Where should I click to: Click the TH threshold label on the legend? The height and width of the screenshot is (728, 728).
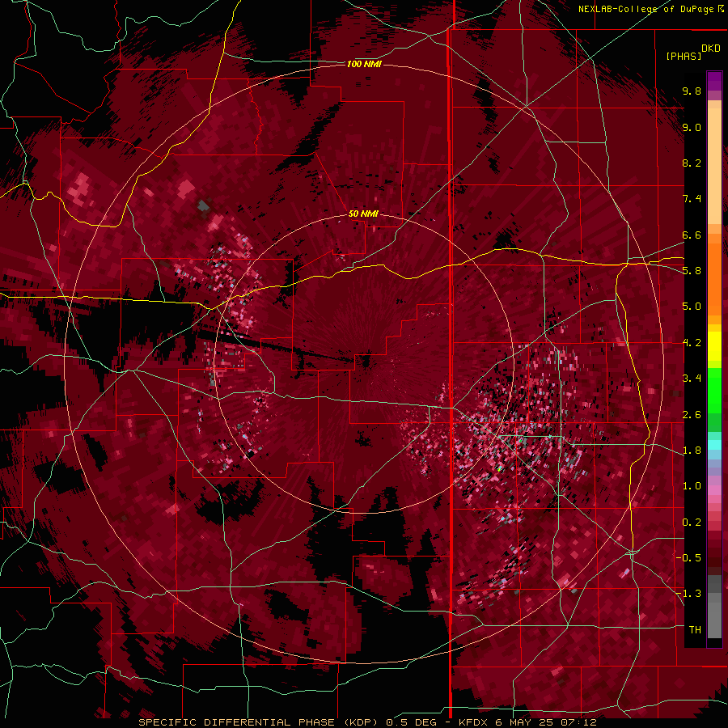click(x=695, y=630)
